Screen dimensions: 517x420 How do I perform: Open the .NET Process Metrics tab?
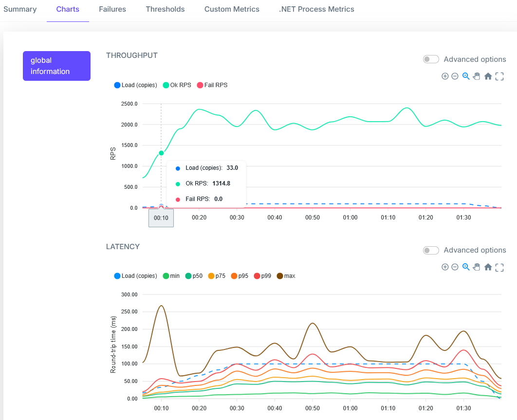316,9
